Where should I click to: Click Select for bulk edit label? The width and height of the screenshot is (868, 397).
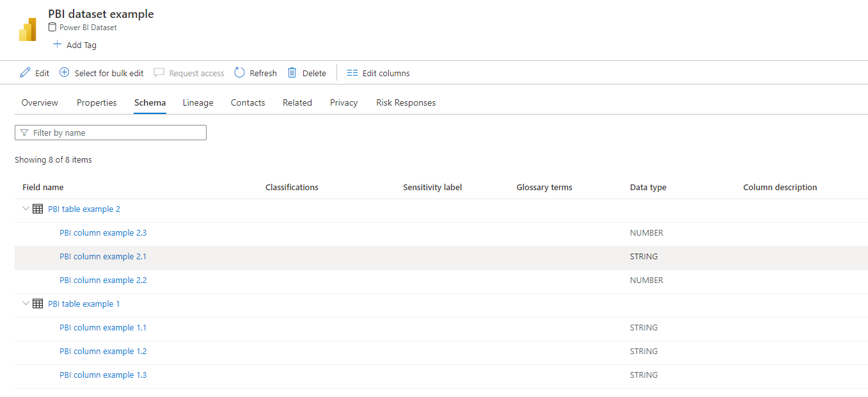109,74
